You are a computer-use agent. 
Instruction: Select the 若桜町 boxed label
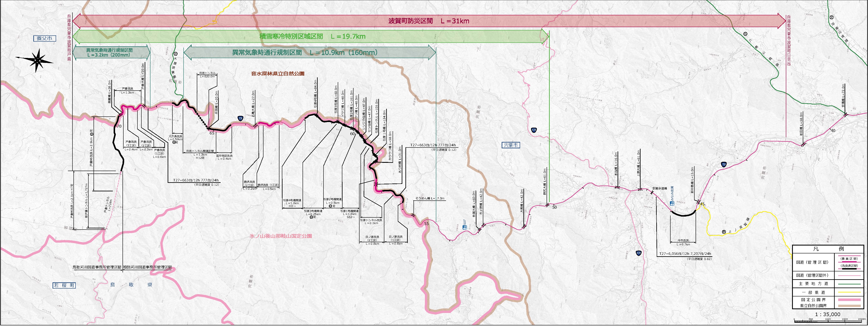[x=64, y=285]
